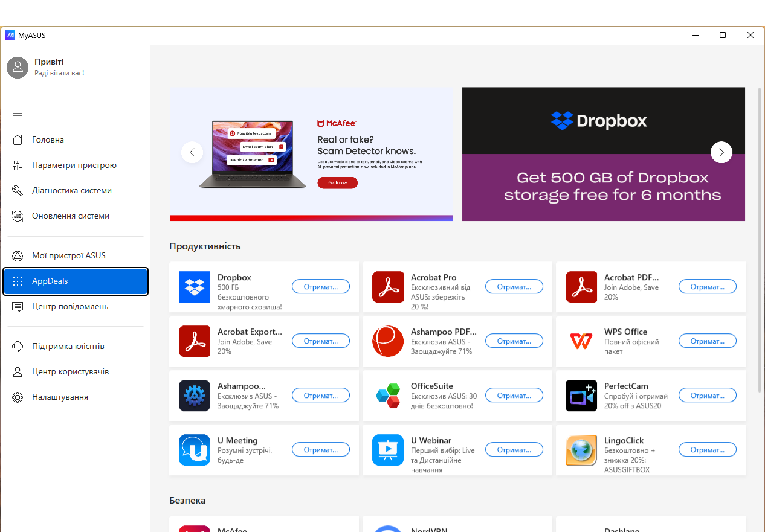Get the LingoClick offer

click(x=708, y=450)
